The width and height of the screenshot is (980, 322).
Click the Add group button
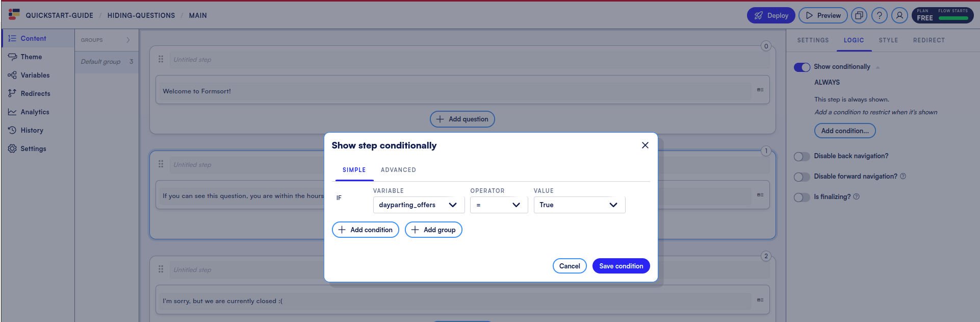tap(433, 230)
